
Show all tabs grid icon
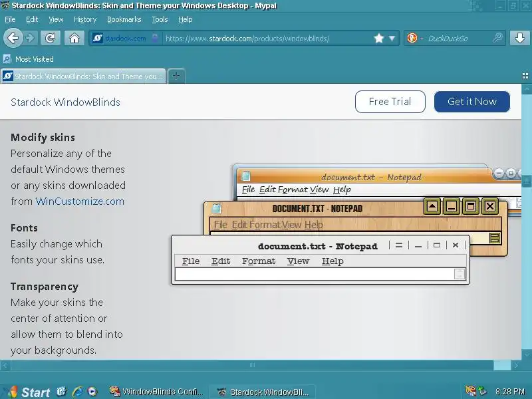click(525, 76)
